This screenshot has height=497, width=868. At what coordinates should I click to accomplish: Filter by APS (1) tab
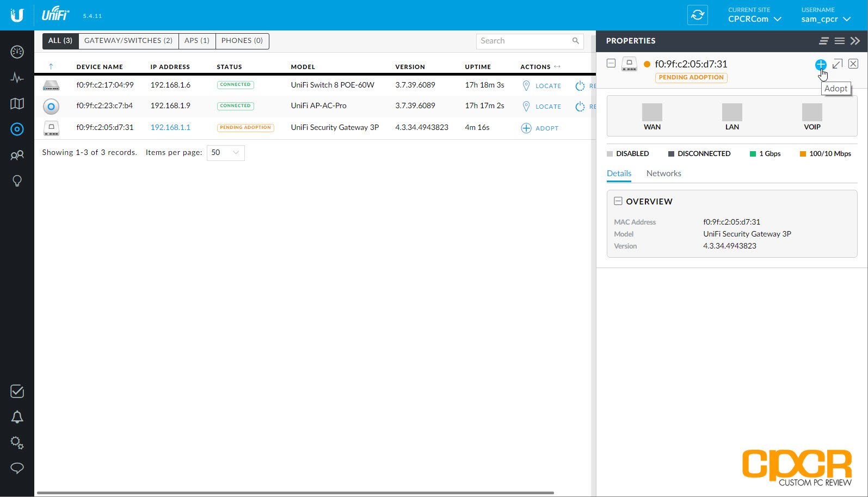tap(197, 41)
